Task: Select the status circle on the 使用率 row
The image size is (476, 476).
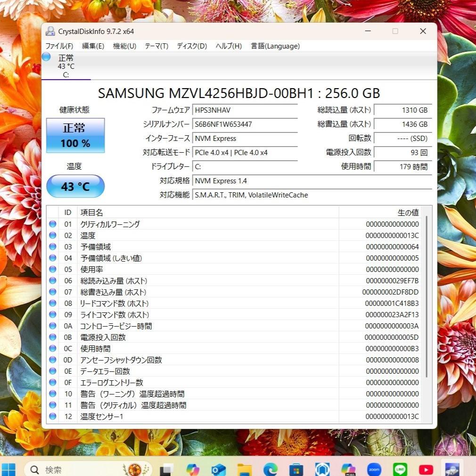Action: click(52, 269)
